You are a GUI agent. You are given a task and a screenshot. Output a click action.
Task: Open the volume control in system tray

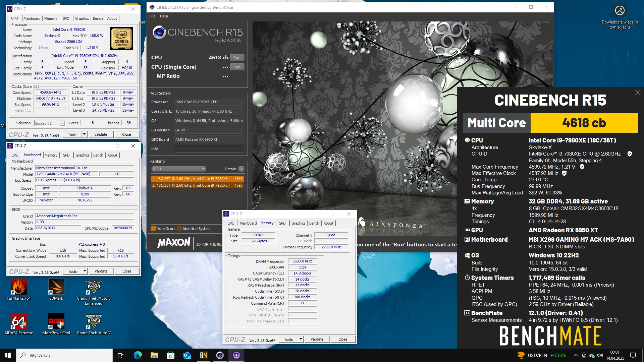click(600, 355)
